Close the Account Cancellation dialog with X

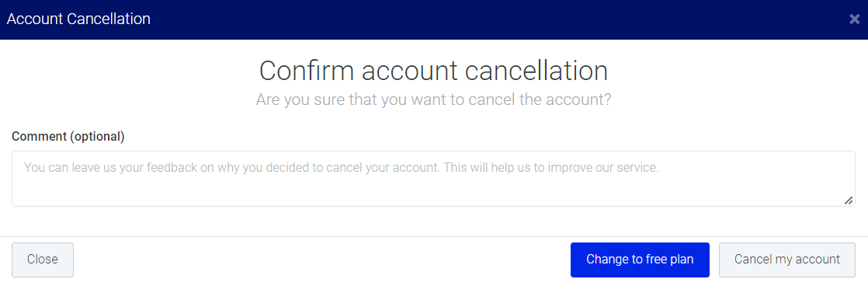(x=854, y=19)
